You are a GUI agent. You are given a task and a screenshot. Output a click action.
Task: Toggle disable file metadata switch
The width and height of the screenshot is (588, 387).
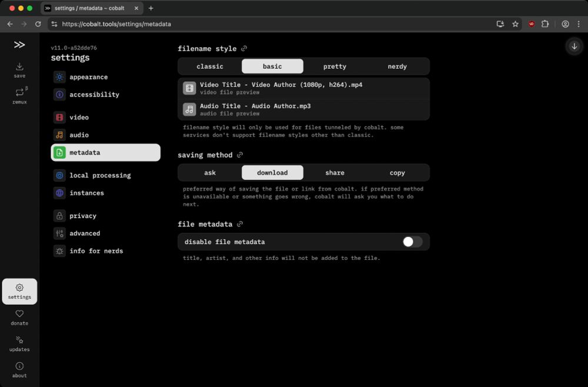click(x=413, y=242)
